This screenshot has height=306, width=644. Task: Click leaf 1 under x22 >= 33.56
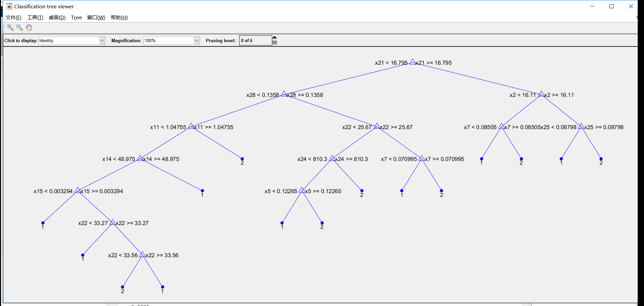tap(162, 287)
